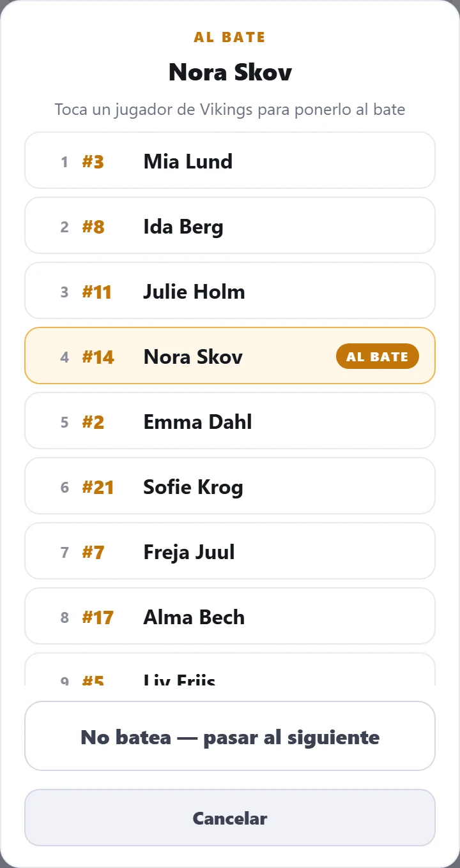Select partially visible Liv Friis row

point(230,670)
